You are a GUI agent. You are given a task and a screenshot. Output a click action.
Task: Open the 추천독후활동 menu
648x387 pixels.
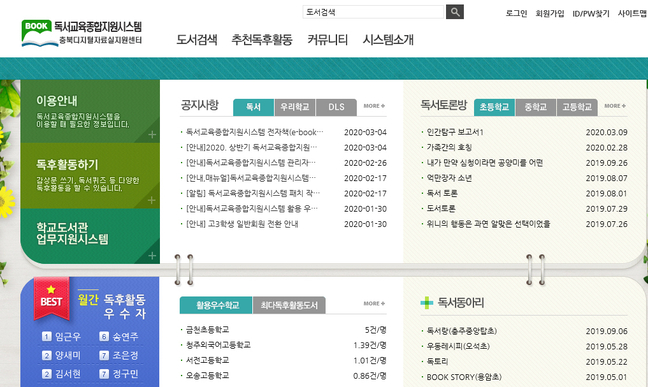pyautogui.click(x=262, y=40)
